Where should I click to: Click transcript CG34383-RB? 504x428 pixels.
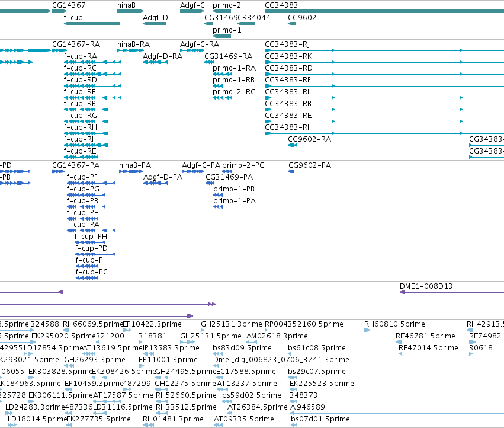288,104
